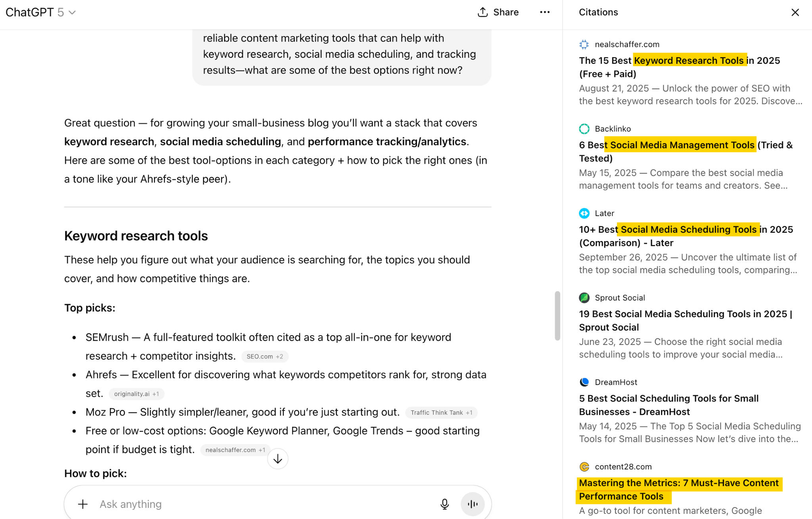Click the Backlinko source icon
The width and height of the screenshot is (812, 519).
[x=584, y=128]
